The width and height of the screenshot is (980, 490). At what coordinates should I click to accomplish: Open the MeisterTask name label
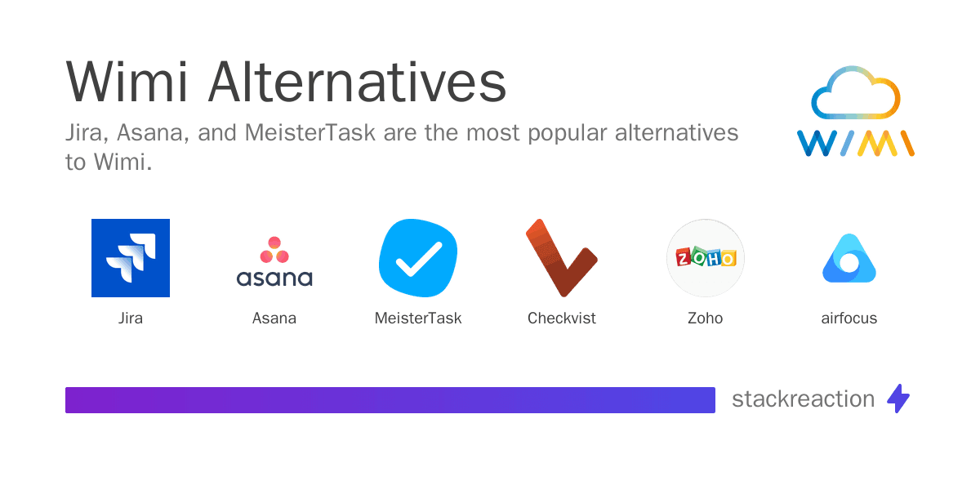pyautogui.click(x=418, y=318)
